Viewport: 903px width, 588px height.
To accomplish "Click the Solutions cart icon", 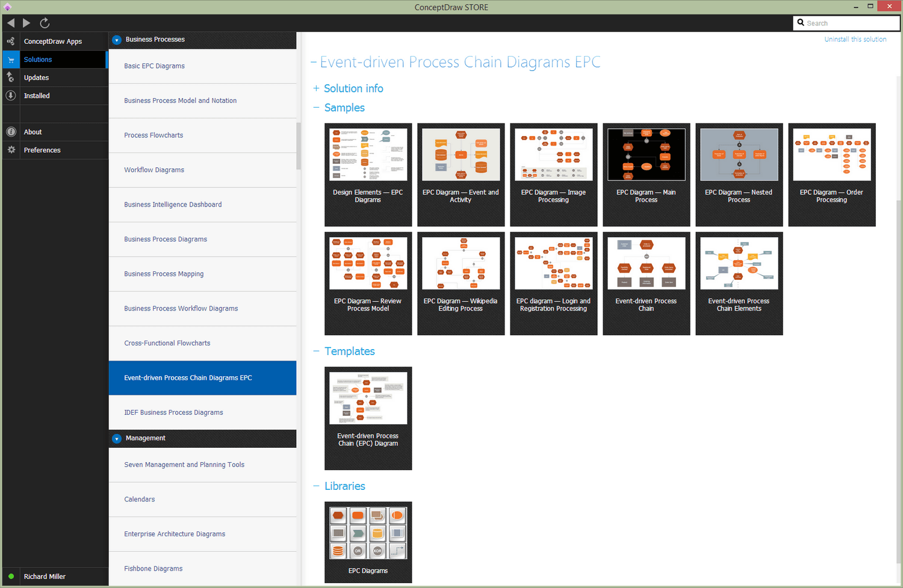I will click(11, 60).
